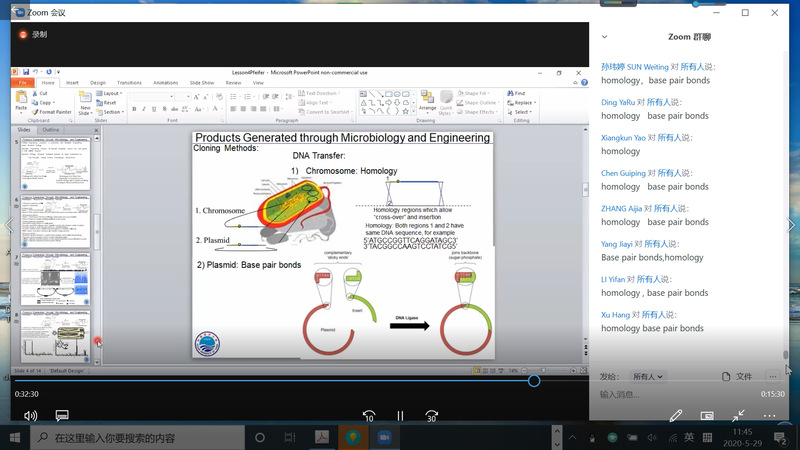The width and height of the screenshot is (800, 450).
Task: Open the Zoom app in the taskbar
Action: 384,437
